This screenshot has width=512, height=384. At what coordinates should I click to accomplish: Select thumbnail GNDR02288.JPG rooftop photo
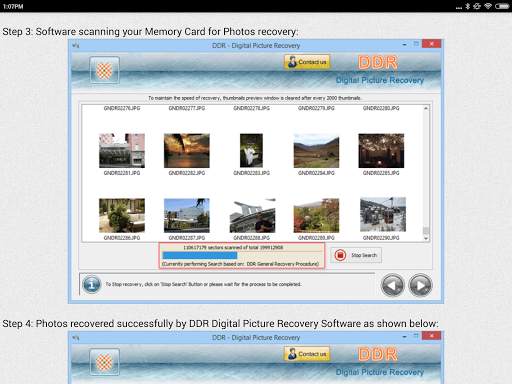(252, 215)
